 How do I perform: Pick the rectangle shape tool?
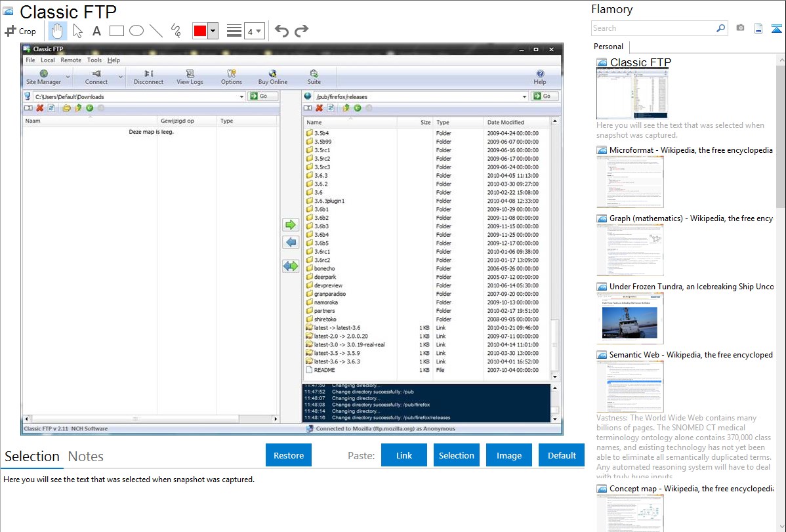click(117, 31)
